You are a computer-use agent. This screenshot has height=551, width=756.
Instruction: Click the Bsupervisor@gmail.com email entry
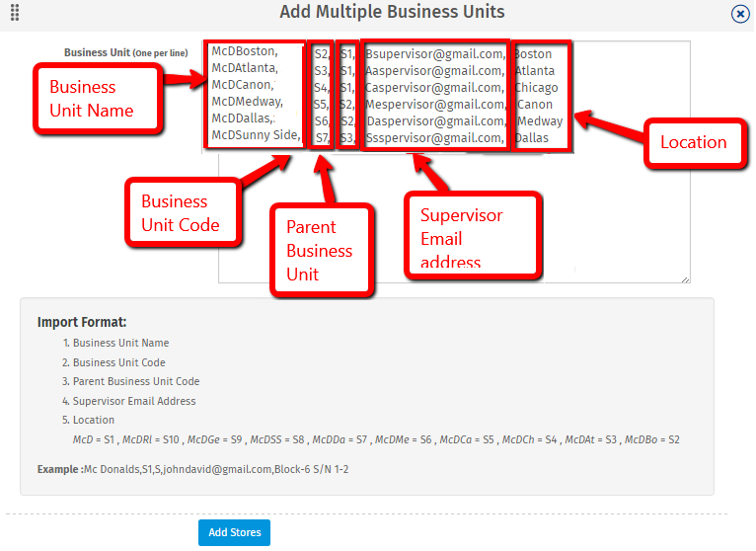click(x=435, y=54)
